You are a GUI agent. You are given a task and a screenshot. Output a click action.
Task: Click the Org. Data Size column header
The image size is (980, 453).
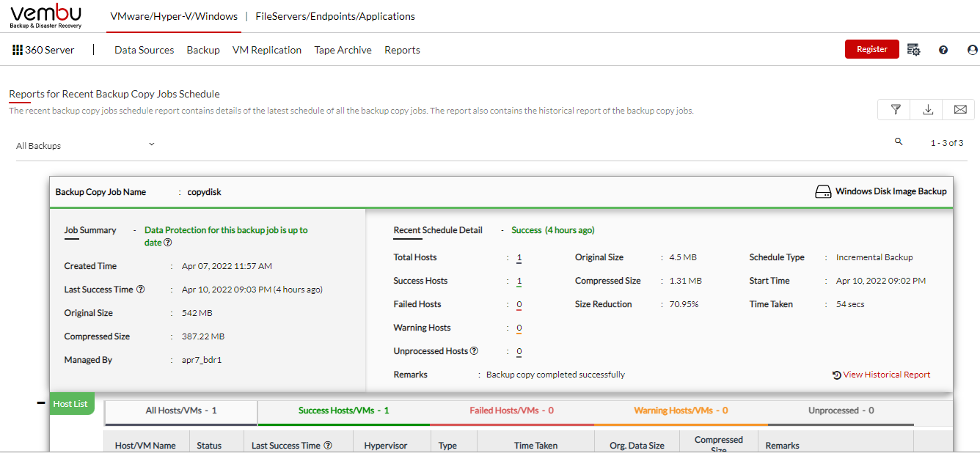coord(637,445)
